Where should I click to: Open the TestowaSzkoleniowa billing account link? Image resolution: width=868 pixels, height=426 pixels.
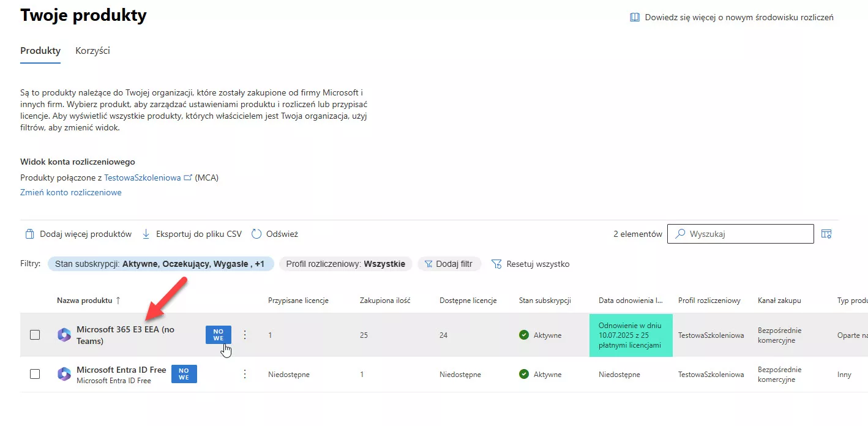coord(143,177)
